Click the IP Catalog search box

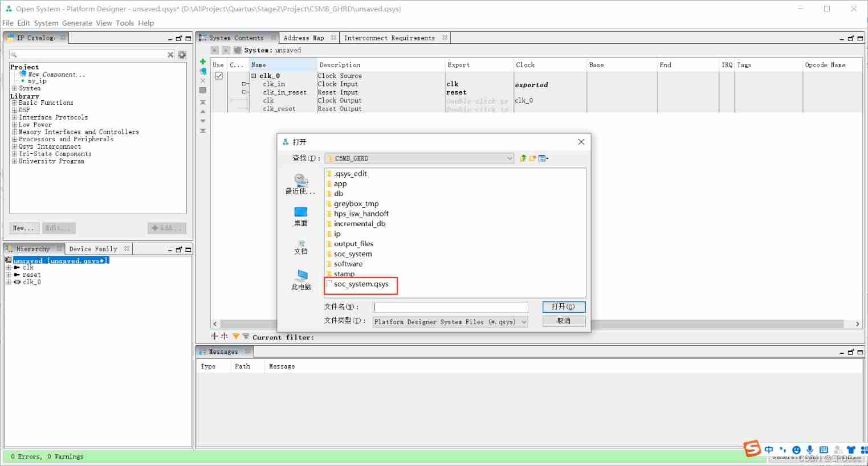(x=88, y=55)
